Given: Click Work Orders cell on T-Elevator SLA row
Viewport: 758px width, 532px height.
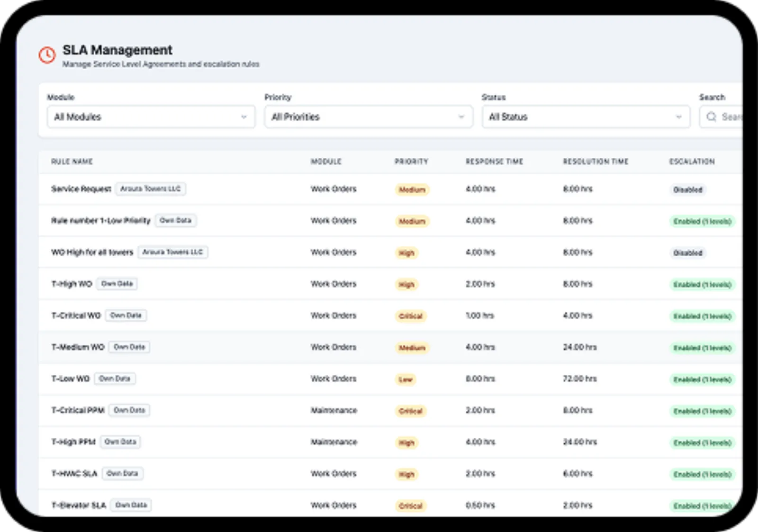Looking at the screenshot, I should 334,505.
